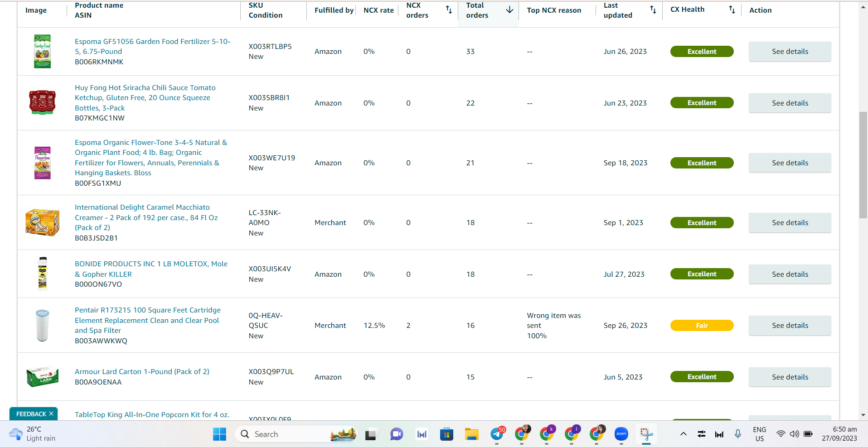
Task: Open the Zoom app from the taskbar
Action: (621, 434)
